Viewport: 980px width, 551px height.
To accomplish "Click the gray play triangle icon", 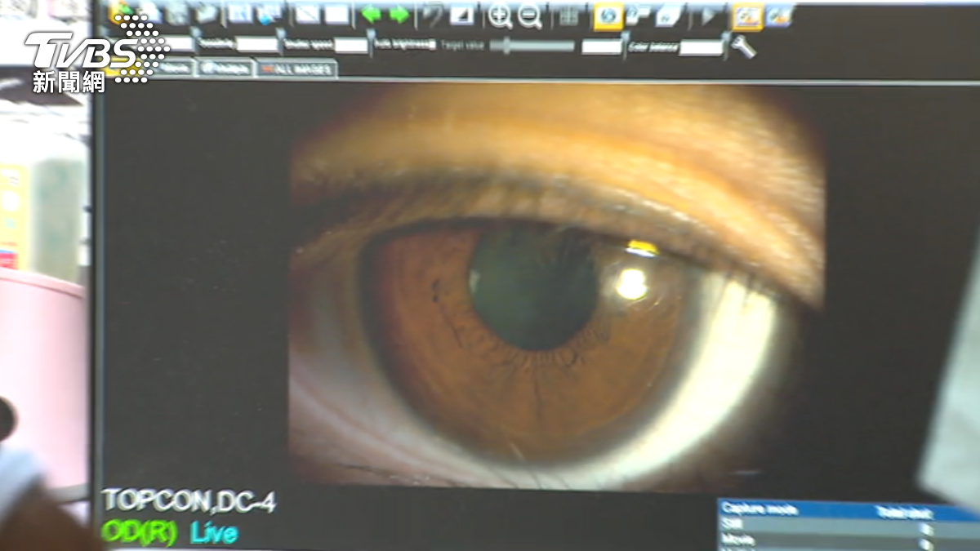I will 709,16.
